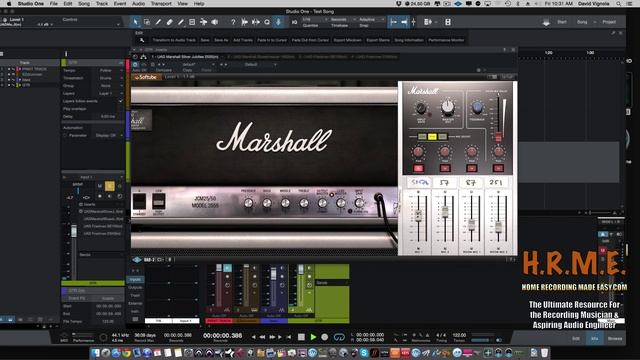
Task: Open Spotlight search in macOS menu bar
Action: pos(619,4)
